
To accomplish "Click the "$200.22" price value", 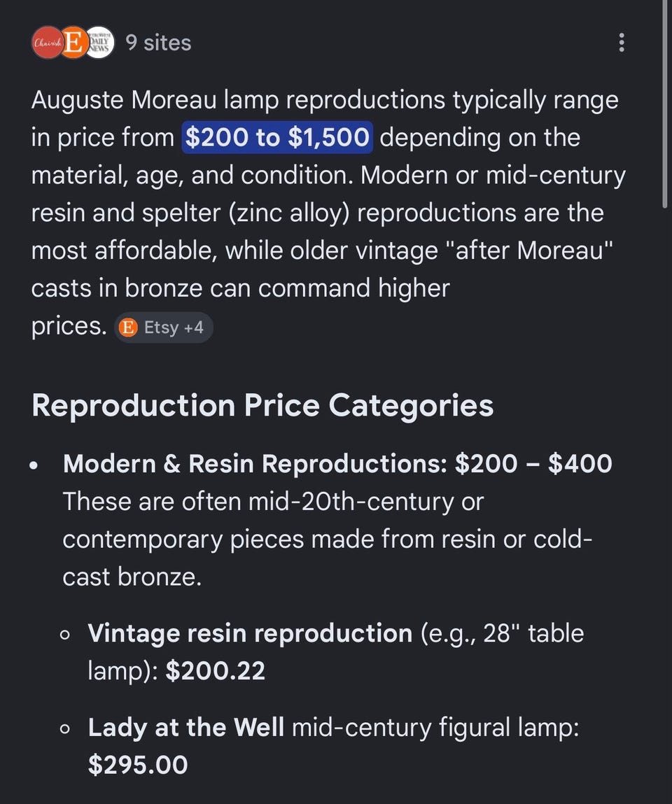I will 216,671.
